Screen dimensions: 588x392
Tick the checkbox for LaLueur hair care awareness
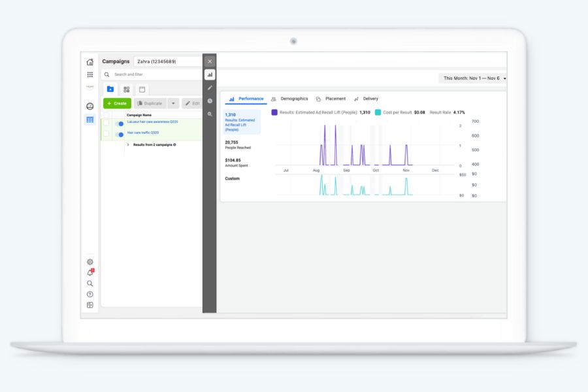tap(106, 123)
